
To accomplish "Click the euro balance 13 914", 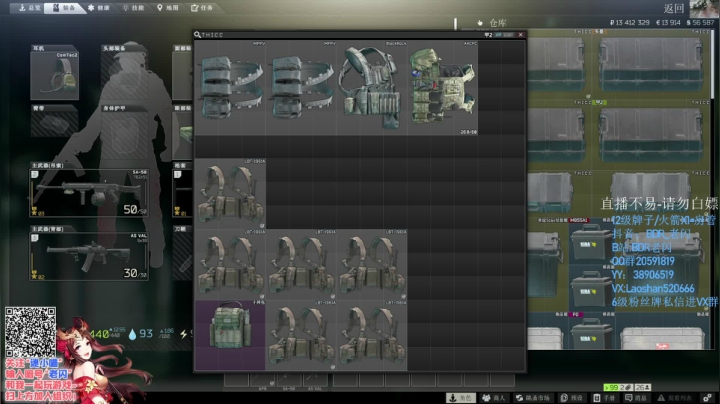I will click(668, 22).
